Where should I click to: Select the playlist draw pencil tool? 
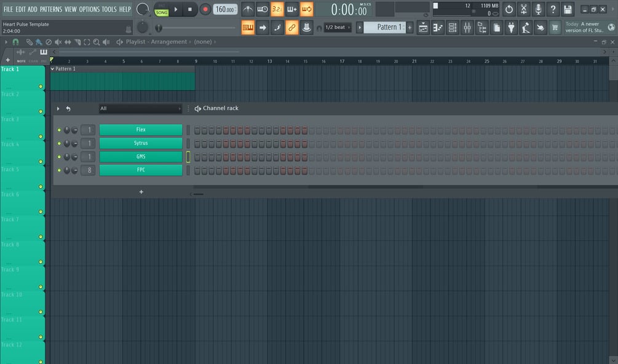click(30, 42)
